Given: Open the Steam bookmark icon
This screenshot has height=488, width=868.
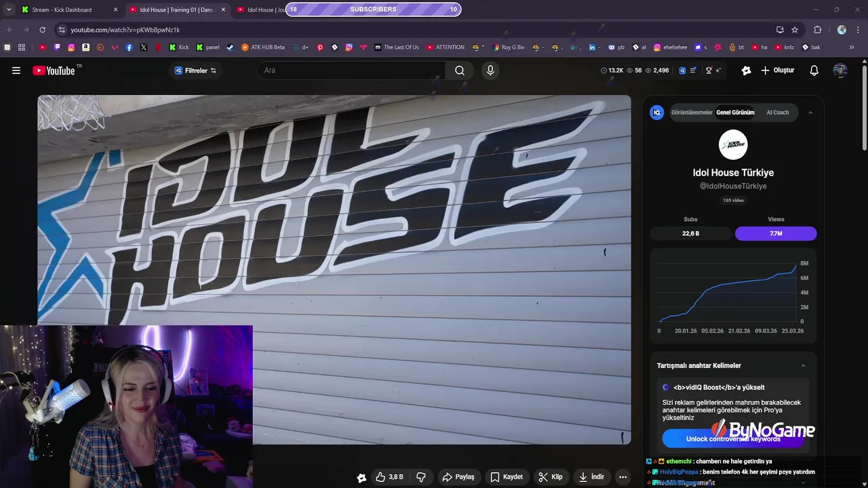Looking at the screenshot, I should click(x=230, y=47).
